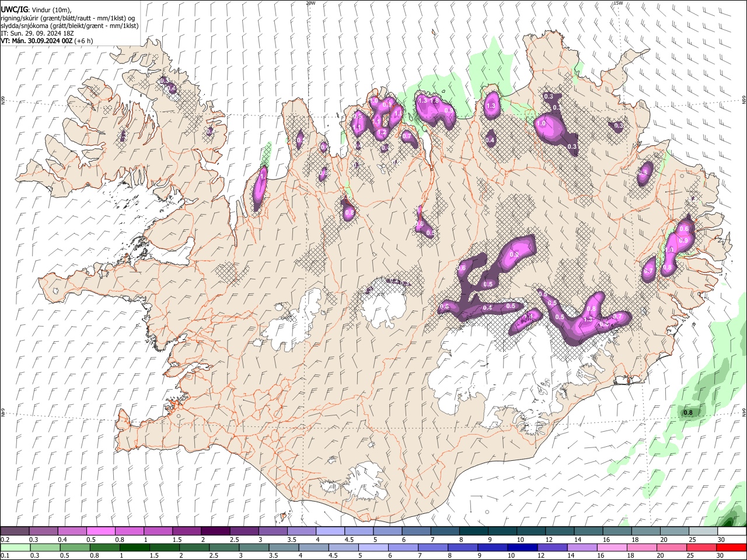Click bottom-row legend swatch between 10 and 12
The height and width of the screenshot is (560, 747).
pyautogui.click(x=522, y=547)
